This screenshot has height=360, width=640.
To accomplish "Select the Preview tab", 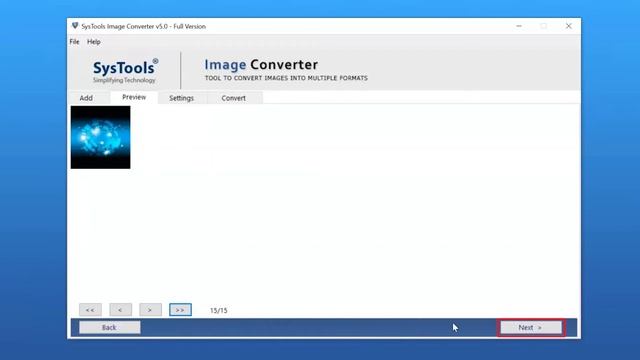I will pyautogui.click(x=134, y=97).
